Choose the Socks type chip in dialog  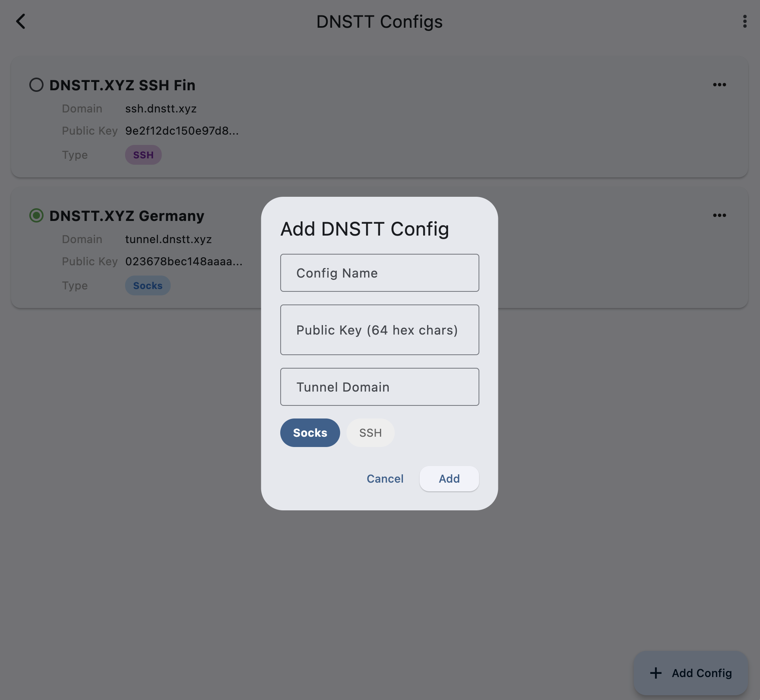coord(310,433)
